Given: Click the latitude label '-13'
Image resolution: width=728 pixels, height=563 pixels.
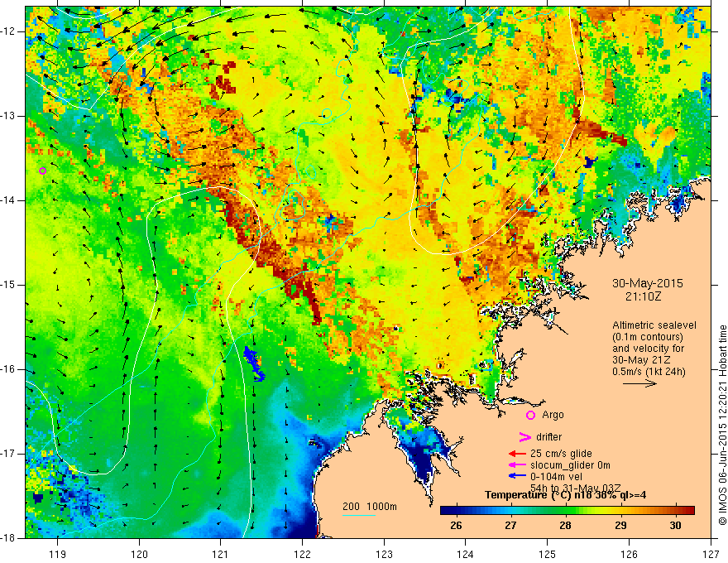Looking at the screenshot, I should [8, 116].
